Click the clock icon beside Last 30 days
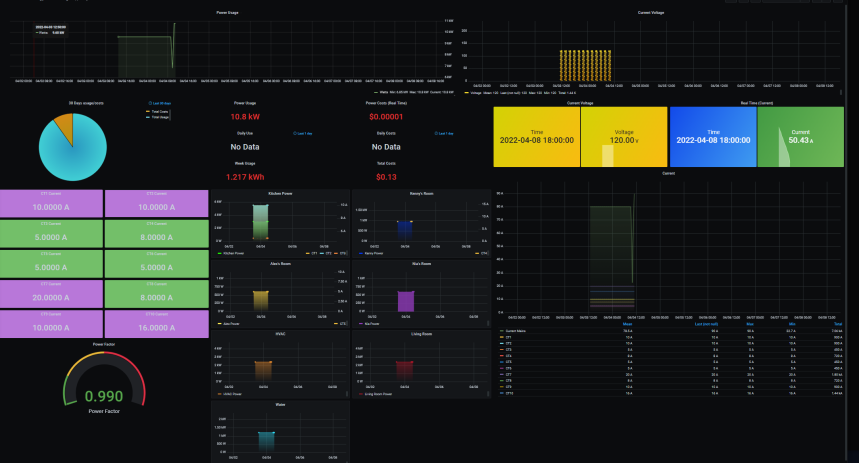This screenshot has height=463, width=859. [x=149, y=103]
